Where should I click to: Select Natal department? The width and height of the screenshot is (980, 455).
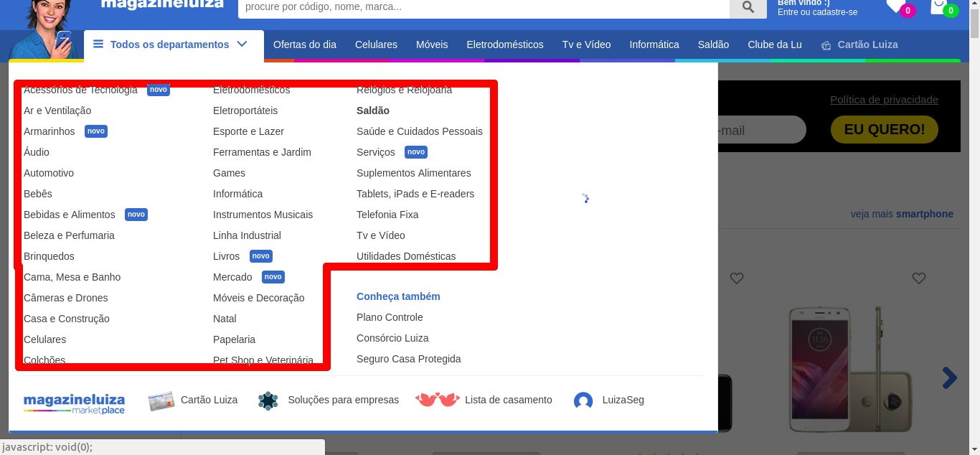tap(225, 319)
